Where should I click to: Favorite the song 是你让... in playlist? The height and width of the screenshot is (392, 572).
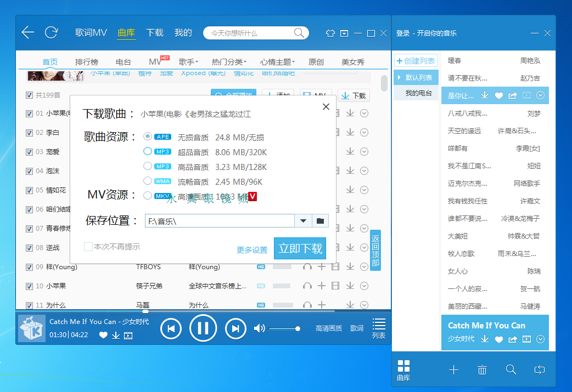(x=498, y=95)
